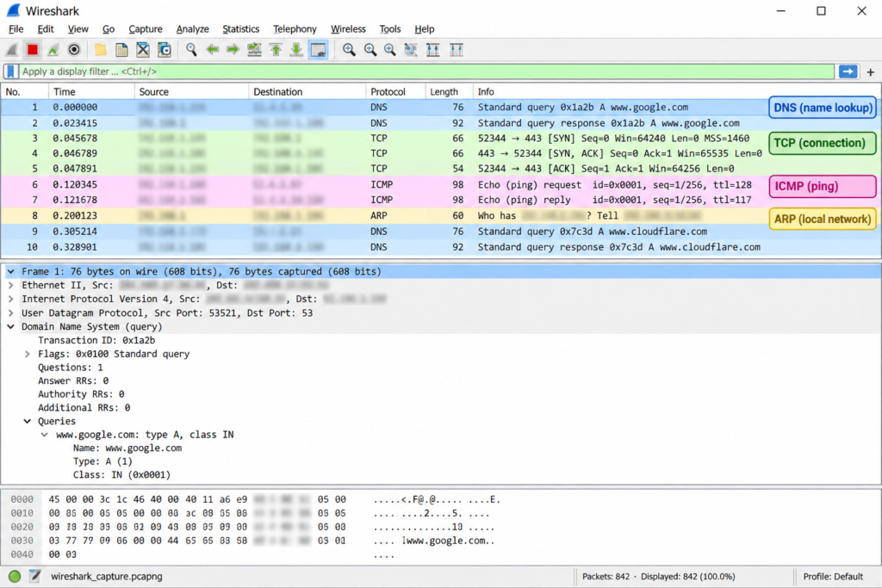Open display filter bookmark icon
Viewport: 882px width, 588px height.
10,71
